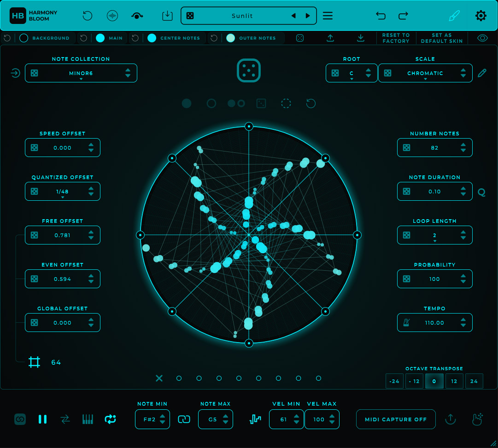The height and width of the screenshot is (448, 498).
Task: Open the Scale CHROMATIC dropdown
Action: coord(425,73)
